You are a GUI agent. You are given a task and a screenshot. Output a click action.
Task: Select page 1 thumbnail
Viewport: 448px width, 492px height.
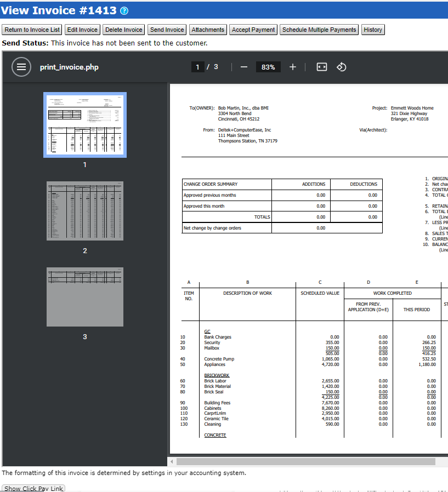[x=85, y=125]
